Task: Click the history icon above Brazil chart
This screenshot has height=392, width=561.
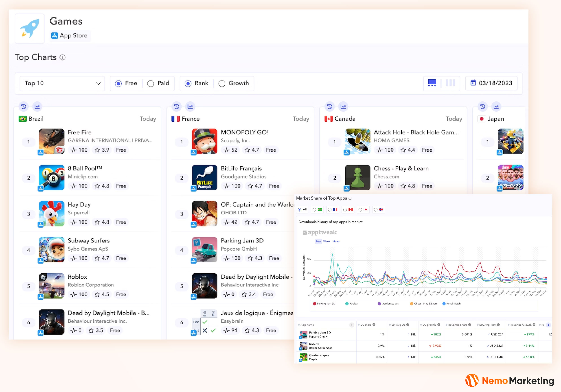Action: [x=24, y=107]
